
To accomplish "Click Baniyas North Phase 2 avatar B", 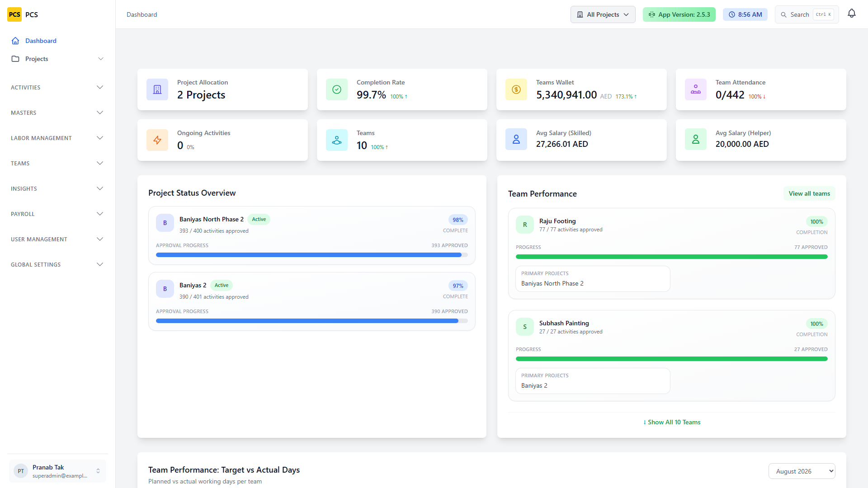I will click(165, 223).
